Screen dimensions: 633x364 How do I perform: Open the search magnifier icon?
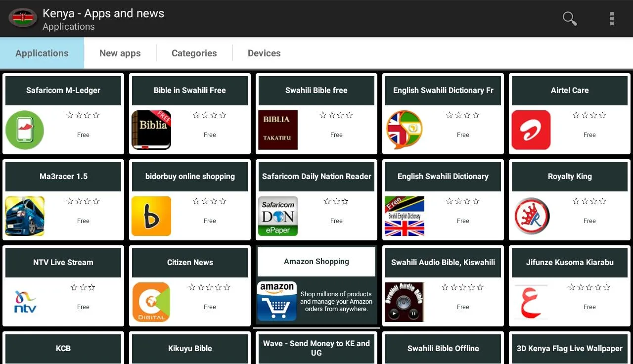pyautogui.click(x=570, y=19)
